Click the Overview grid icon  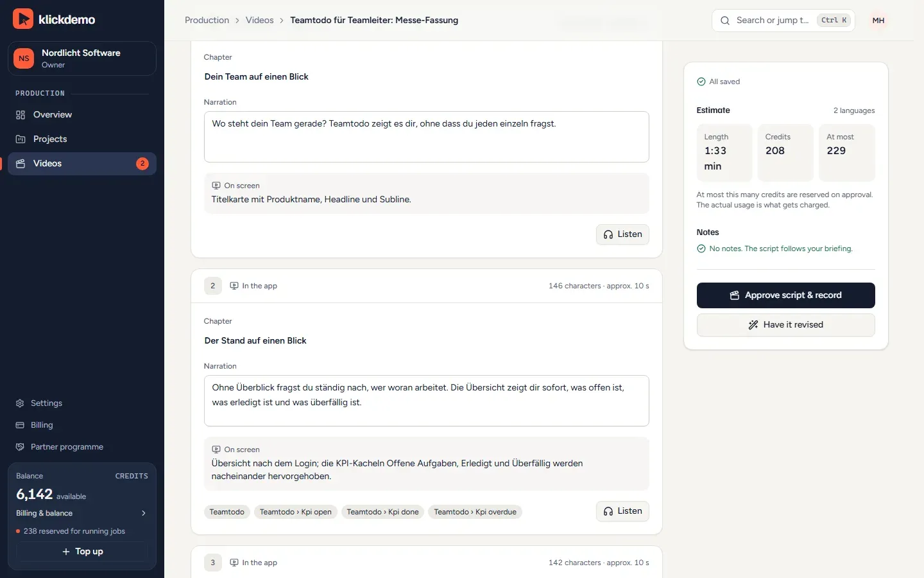click(x=21, y=114)
